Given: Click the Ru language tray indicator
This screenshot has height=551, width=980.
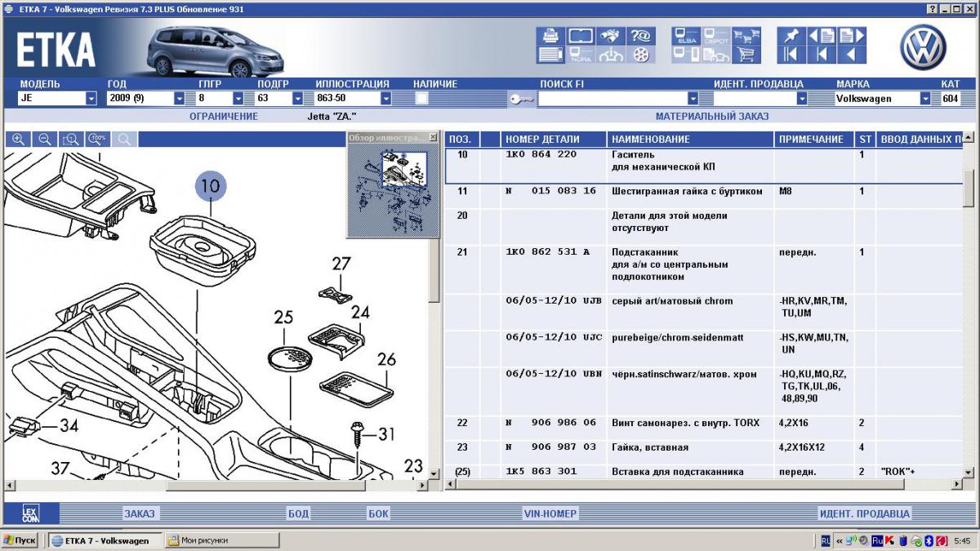Looking at the screenshot, I should click(877, 540).
